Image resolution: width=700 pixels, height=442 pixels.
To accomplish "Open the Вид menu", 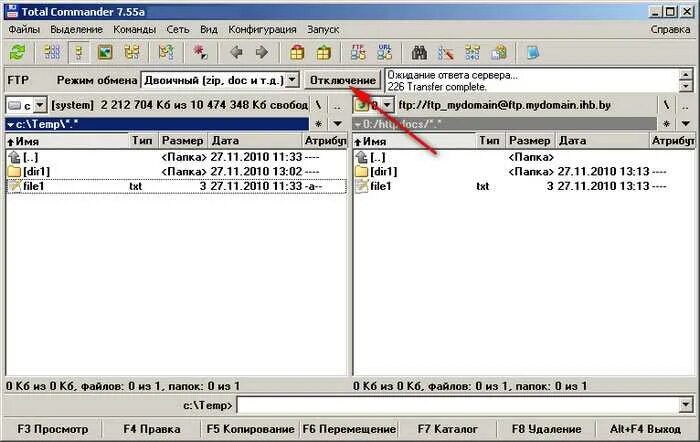I will tap(208, 29).
